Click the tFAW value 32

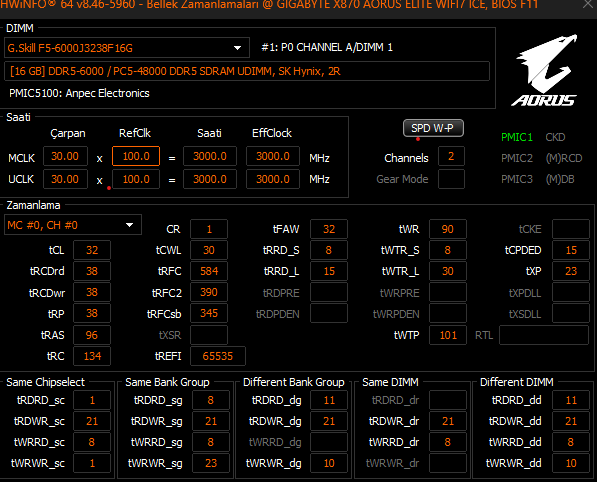click(329, 229)
